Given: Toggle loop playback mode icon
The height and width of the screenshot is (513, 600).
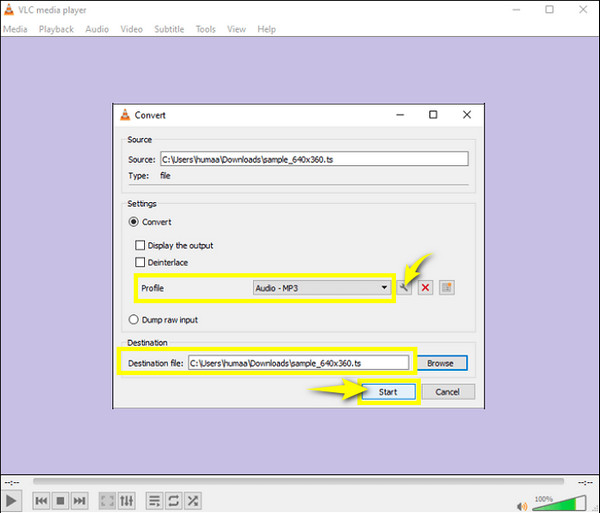Looking at the screenshot, I should click(x=174, y=500).
